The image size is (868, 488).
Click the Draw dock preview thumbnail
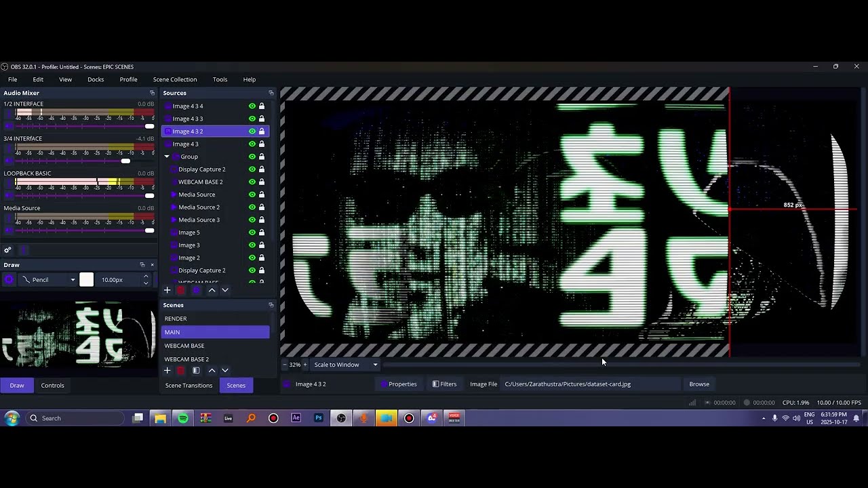pos(79,333)
